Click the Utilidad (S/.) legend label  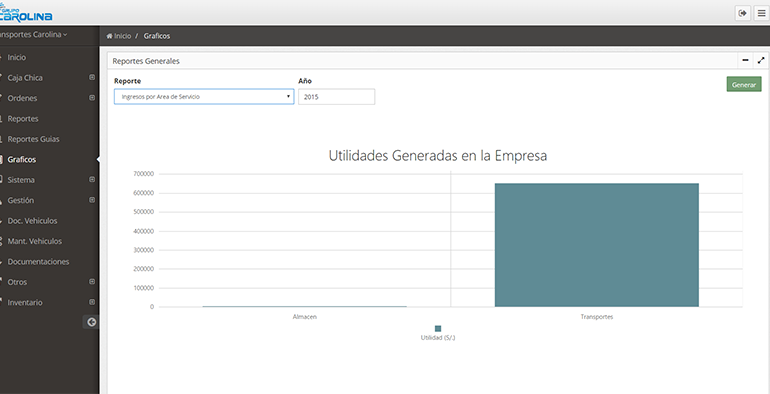click(x=438, y=338)
